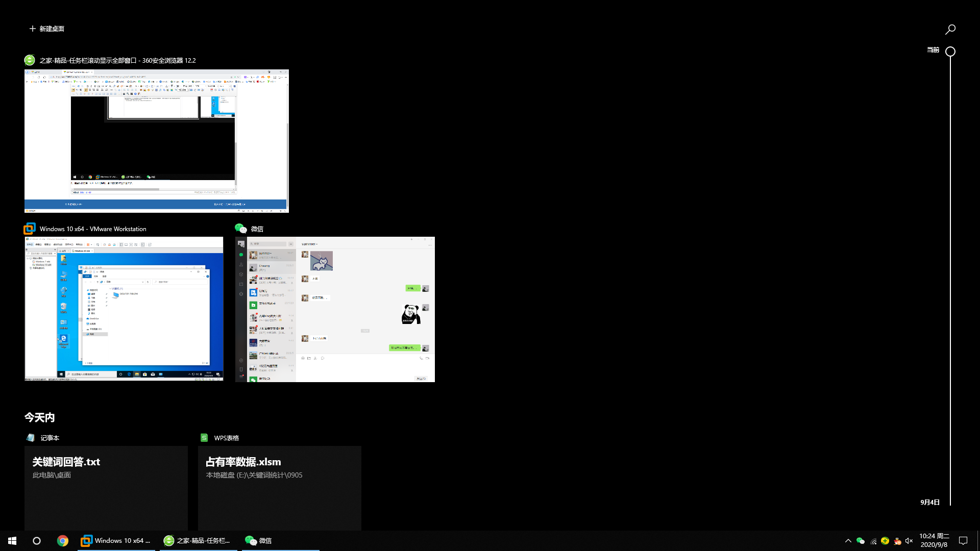Expand the hidden system tray icons chevron
The height and width of the screenshot is (551, 980).
coord(848,541)
